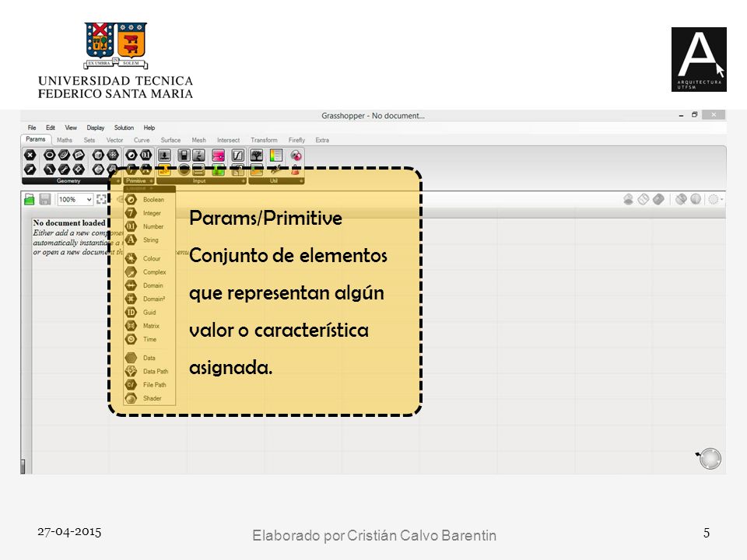Choose Data Path from the Primitive list
The width and height of the screenshot is (747, 560).
tap(149, 372)
